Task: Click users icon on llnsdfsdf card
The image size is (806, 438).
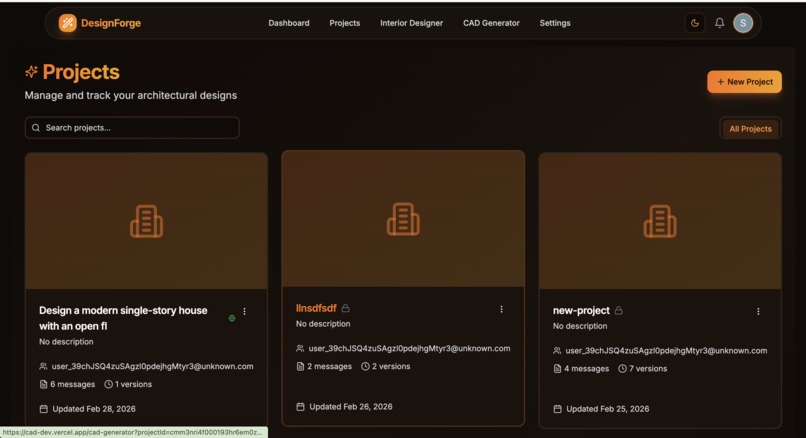Action: click(300, 349)
